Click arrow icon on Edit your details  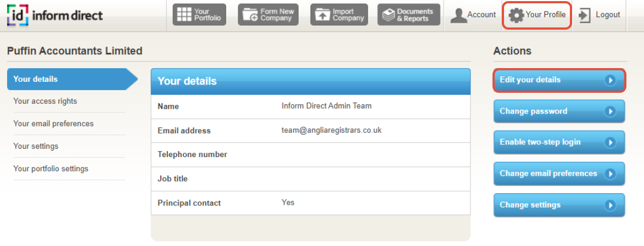pos(611,80)
